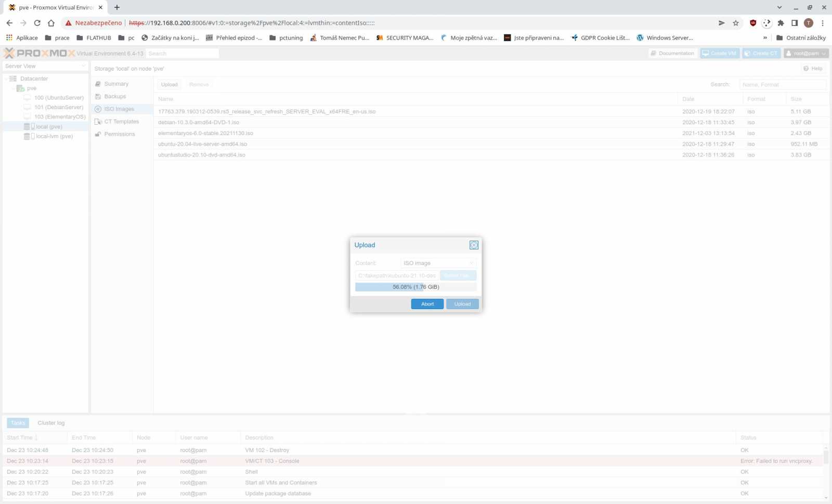
Task: Create a new CT container
Action: click(761, 54)
